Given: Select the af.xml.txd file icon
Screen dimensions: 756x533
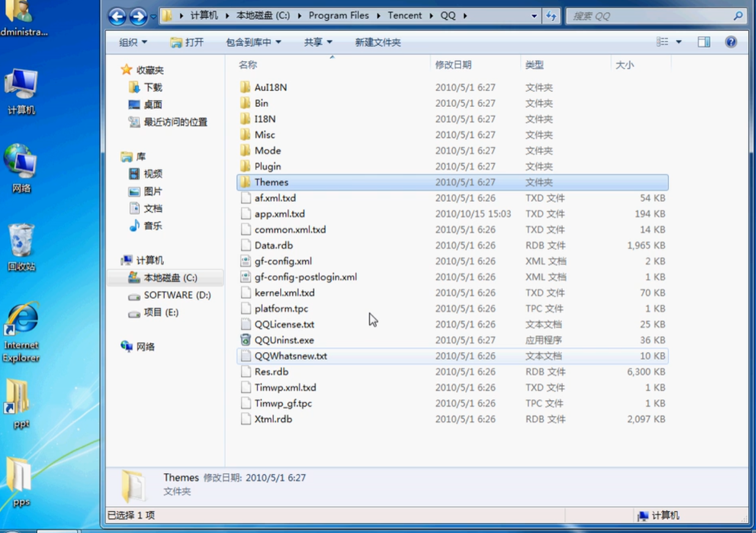Looking at the screenshot, I should click(x=245, y=198).
